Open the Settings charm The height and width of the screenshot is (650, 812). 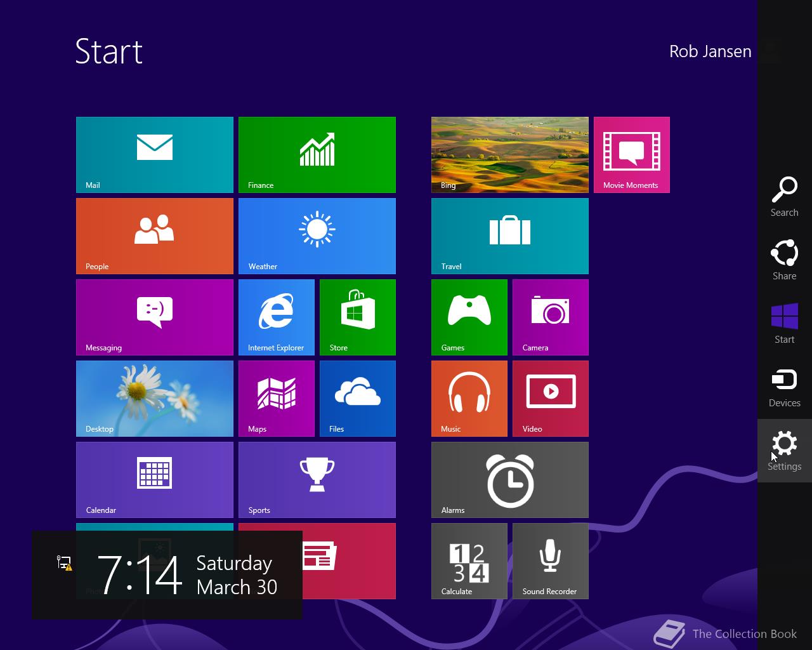coord(785,451)
